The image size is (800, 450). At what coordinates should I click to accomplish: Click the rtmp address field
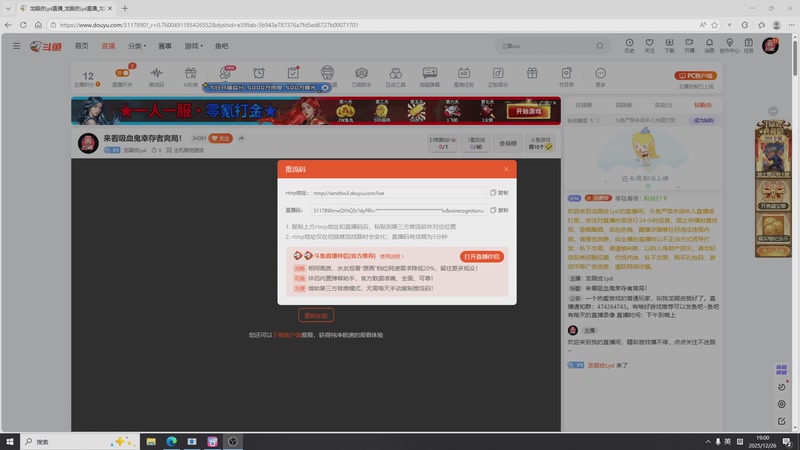pyautogui.click(x=398, y=193)
